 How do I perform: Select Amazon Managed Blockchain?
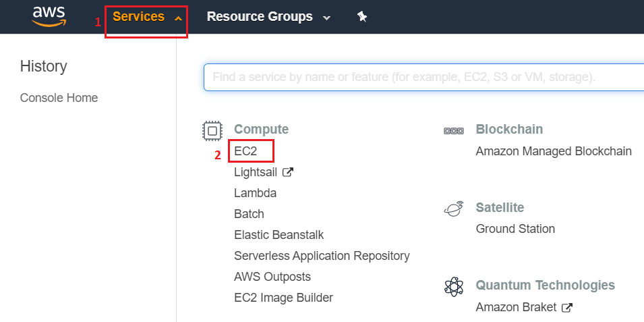554,151
